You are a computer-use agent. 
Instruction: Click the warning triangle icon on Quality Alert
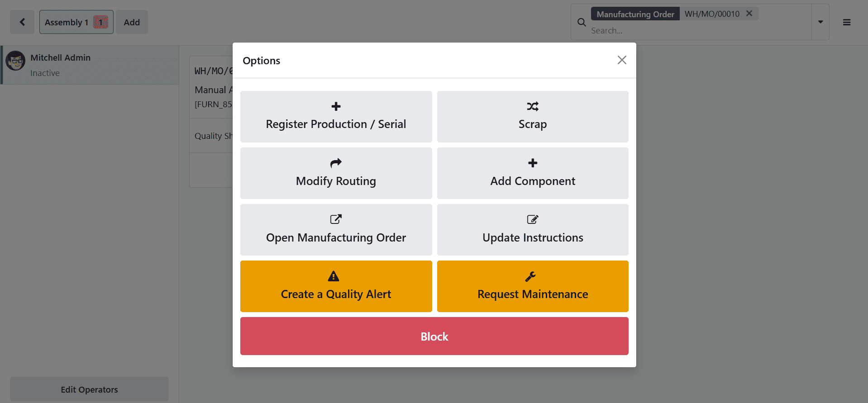tap(334, 276)
